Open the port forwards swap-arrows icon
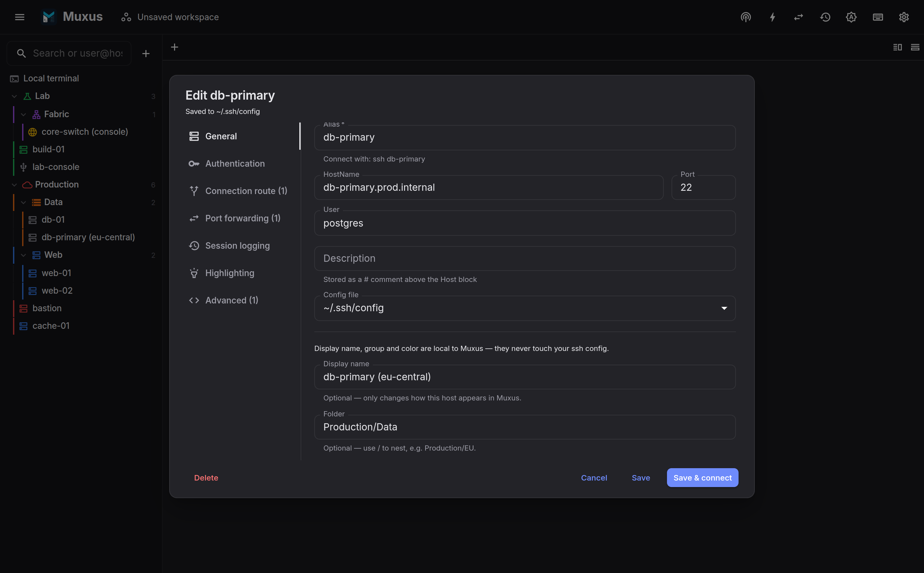 (799, 17)
